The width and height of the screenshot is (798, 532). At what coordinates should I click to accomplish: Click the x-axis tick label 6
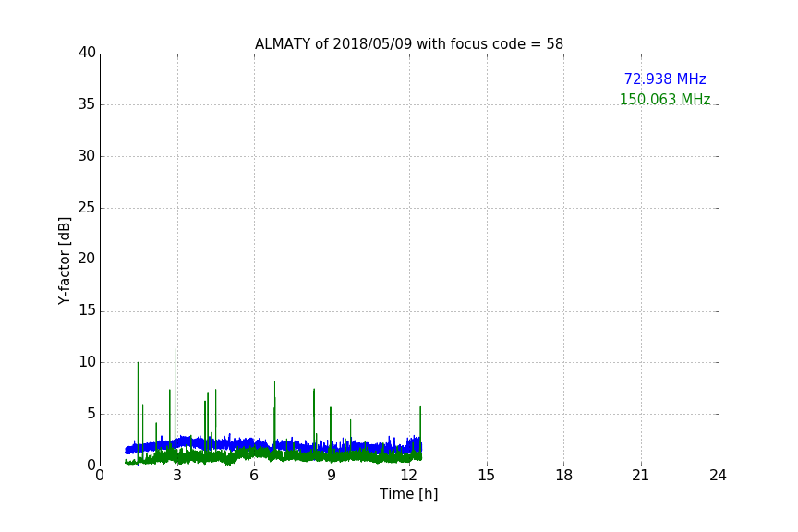pos(254,476)
